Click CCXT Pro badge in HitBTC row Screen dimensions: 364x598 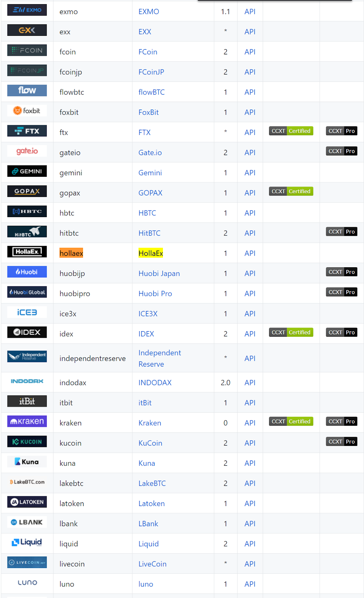(x=342, y=232)
